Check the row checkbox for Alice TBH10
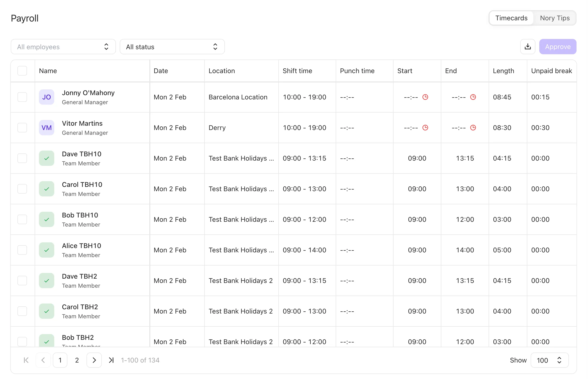This screenshot has height=379, width=588. [x=22, y=250]
